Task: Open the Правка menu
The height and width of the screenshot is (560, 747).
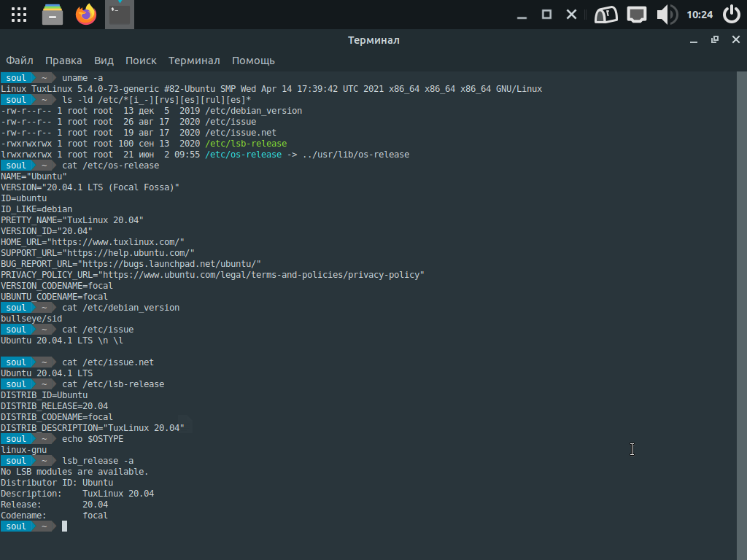Action: [x=63, y=61]
